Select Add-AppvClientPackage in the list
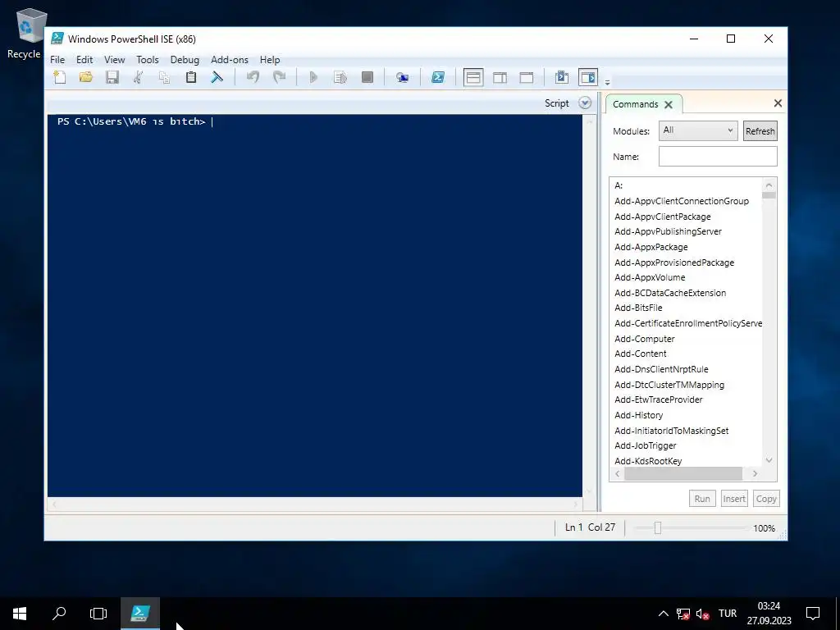840x630 pixels. tap(663, 217)
